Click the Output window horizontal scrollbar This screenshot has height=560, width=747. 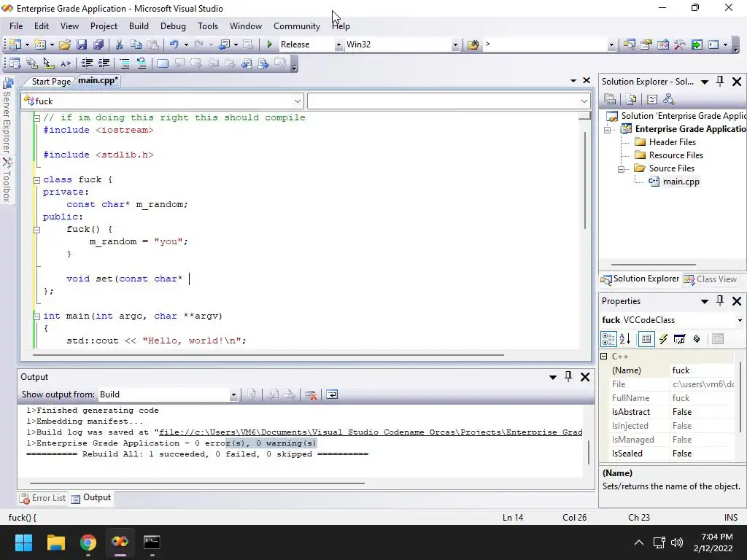coord(197,483)
